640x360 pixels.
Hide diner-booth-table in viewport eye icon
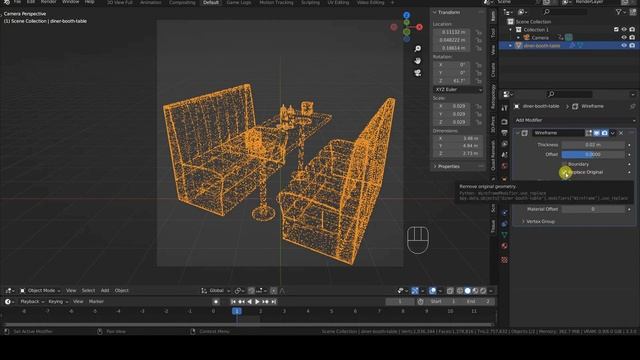(x=624, y=46)
